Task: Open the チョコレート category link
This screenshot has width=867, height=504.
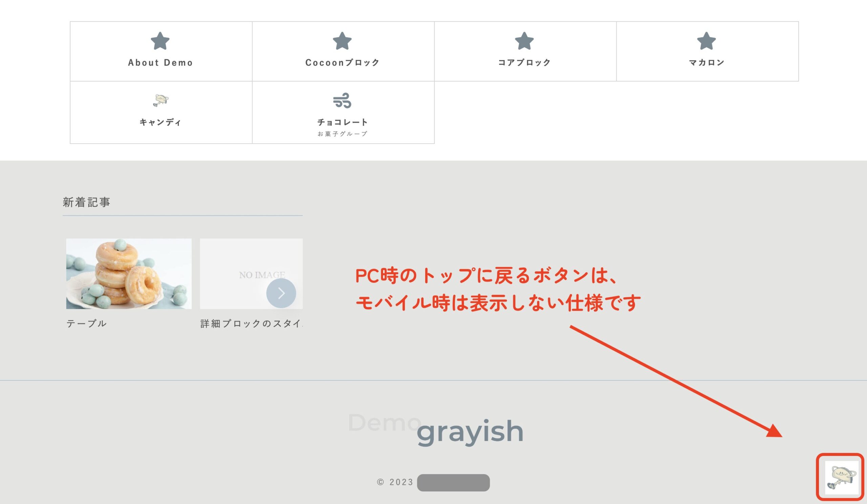Action: [x=343, y=122]
